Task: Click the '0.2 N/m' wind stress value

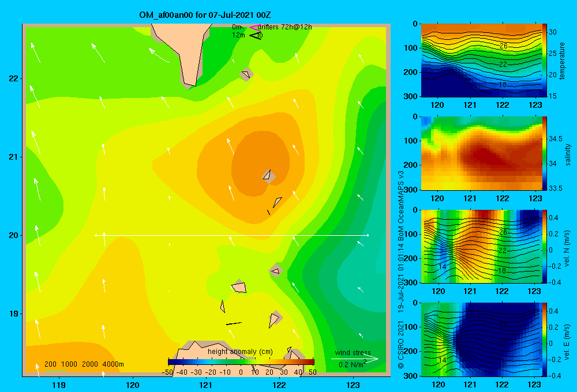Action: [352, 364]
